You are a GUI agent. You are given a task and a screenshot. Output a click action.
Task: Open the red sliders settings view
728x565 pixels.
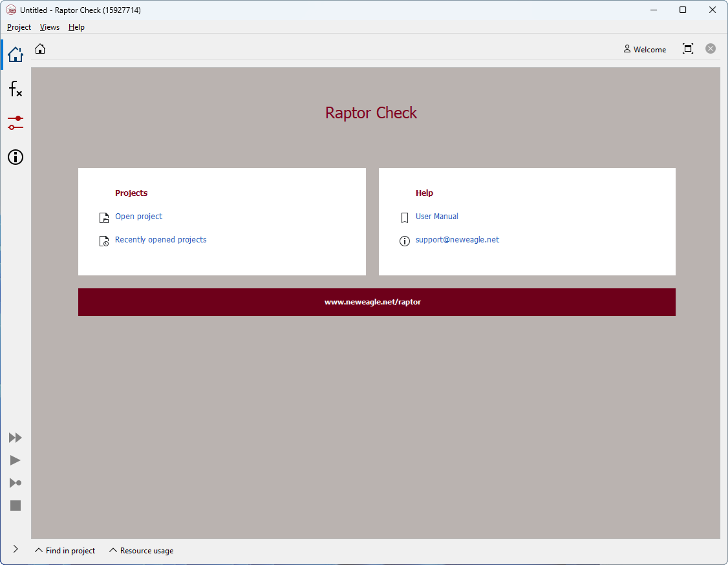pos(16,123)
